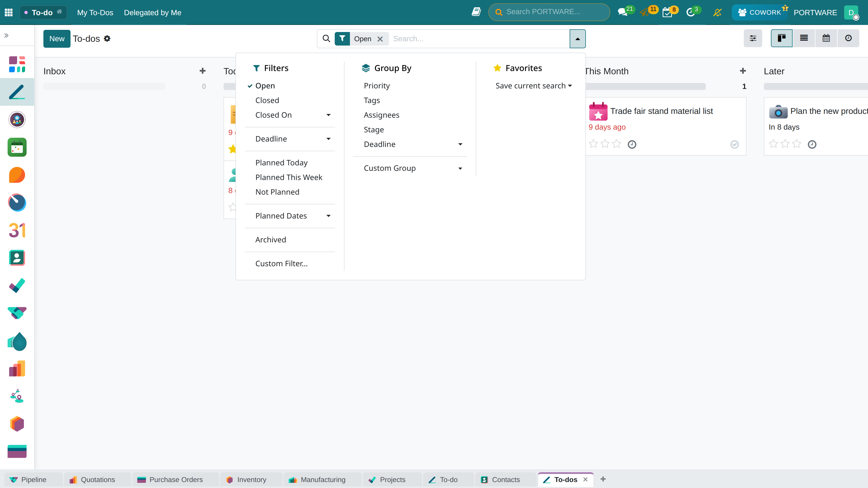Open Delegated by Me menu
This screenshot has height=488, width=868.
pyautogui.click(x=153, y=12)
